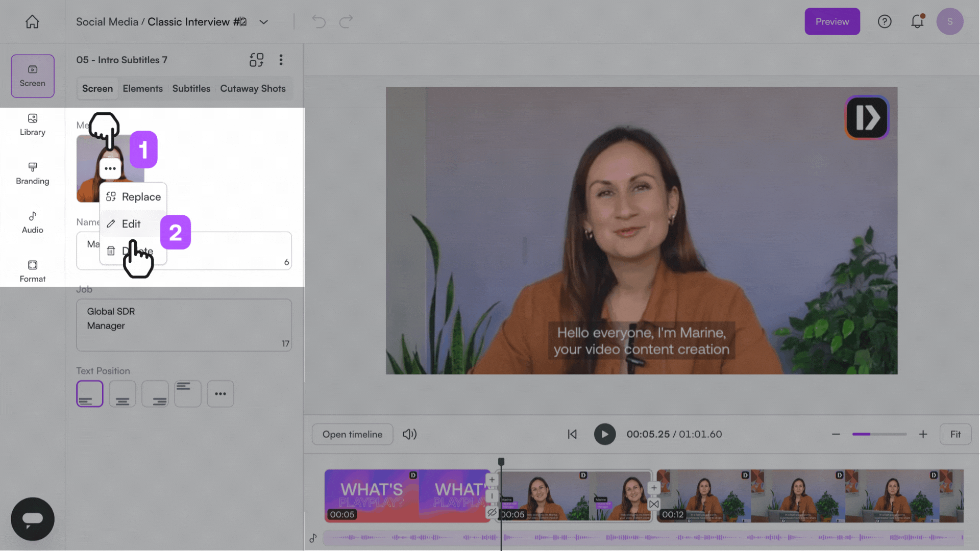Click the screen replace icon beside Intro Subtitles 7
980x551 pixels.
[x=256, y=60]
